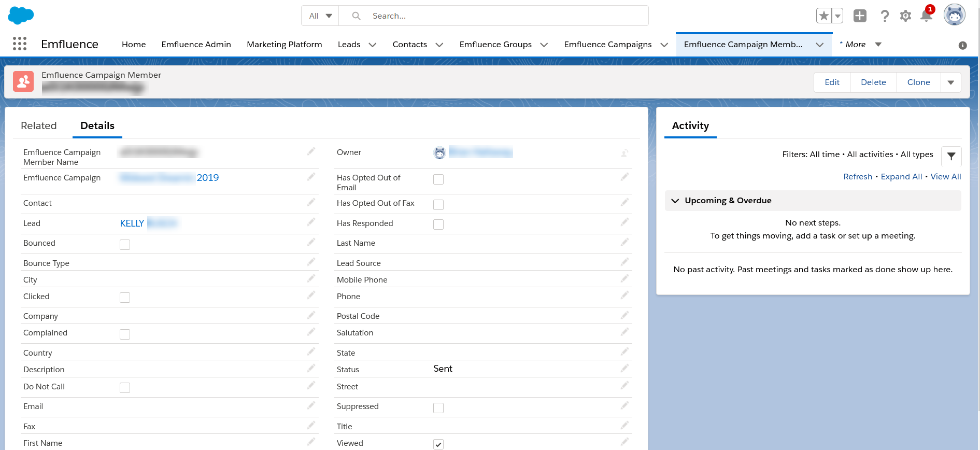Edit the Last Name field pencil
980x450 pixels.
[x=624, y=242]
